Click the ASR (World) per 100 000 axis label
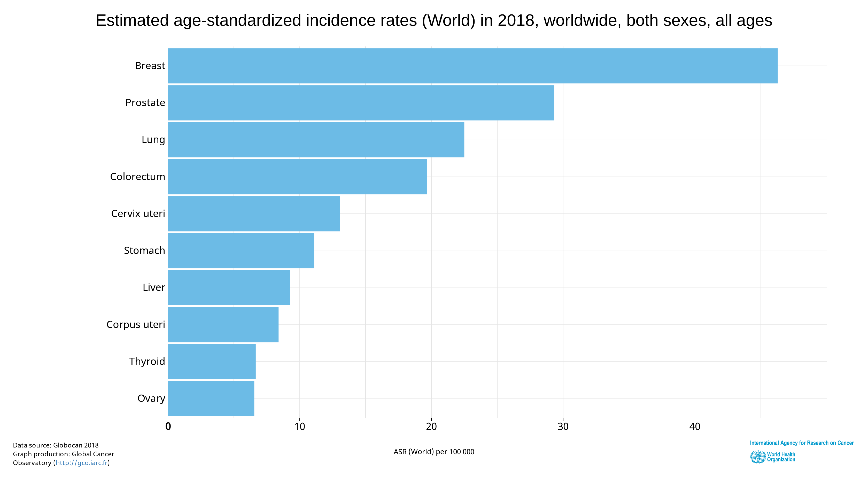 tap(434, 452)
